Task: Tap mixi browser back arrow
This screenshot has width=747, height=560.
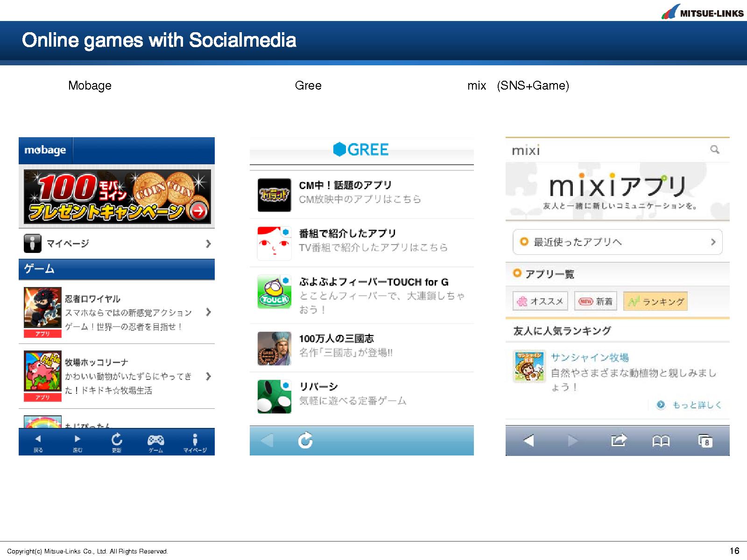Action: tap(529, 440)
